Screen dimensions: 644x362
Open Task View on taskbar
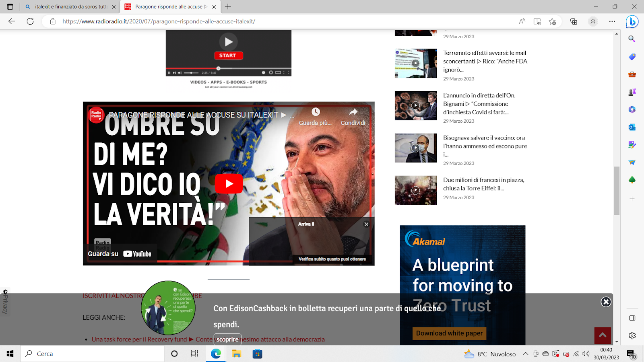tap(194, 354)
